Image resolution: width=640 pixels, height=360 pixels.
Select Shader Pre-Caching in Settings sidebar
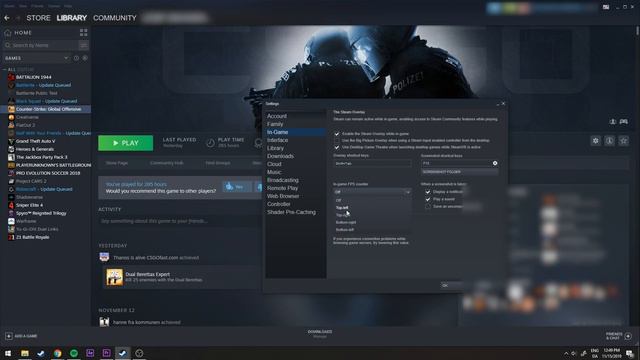tap(291, 212)
